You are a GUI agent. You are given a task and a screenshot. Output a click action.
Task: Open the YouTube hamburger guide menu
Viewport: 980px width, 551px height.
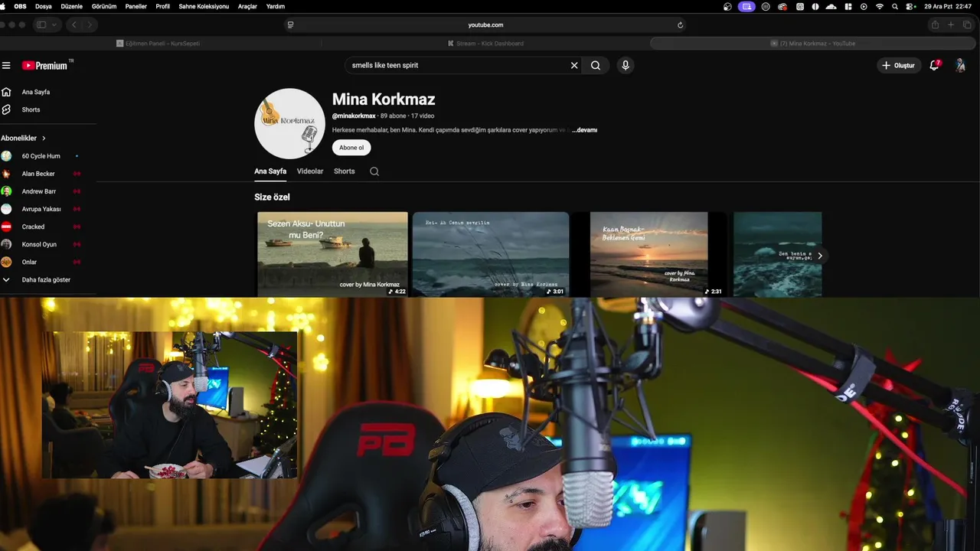point(6,66)
